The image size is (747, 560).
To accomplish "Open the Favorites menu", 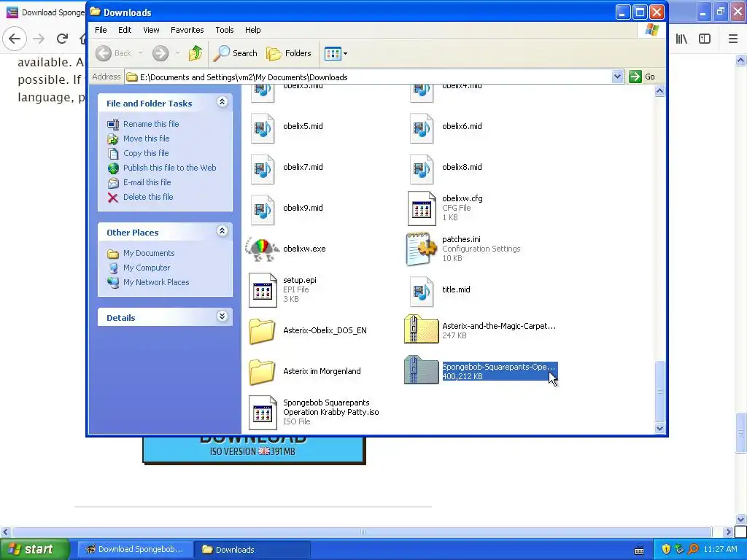I will (x=187, y=30).
